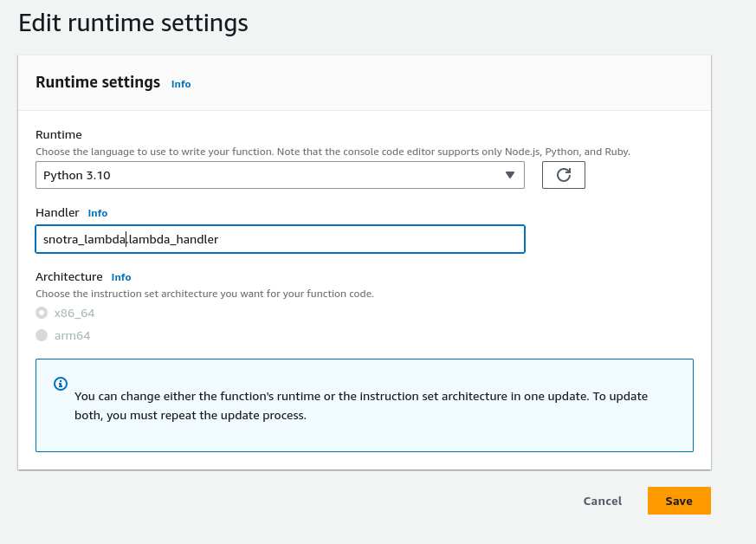Click the x86_64 option label text
The height and width of the screenshot is (544, 756).
[74, 313]
